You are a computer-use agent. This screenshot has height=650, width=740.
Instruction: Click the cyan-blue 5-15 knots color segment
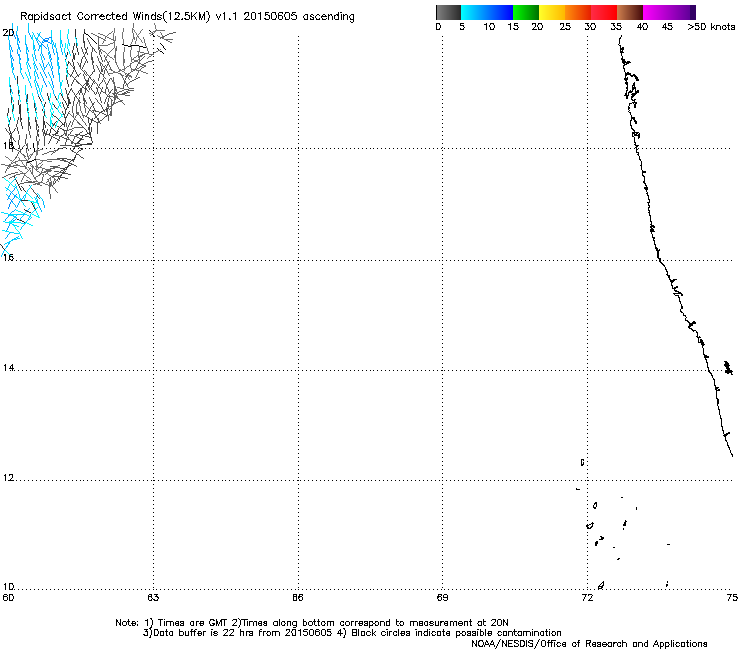click(x=487, y=12)
